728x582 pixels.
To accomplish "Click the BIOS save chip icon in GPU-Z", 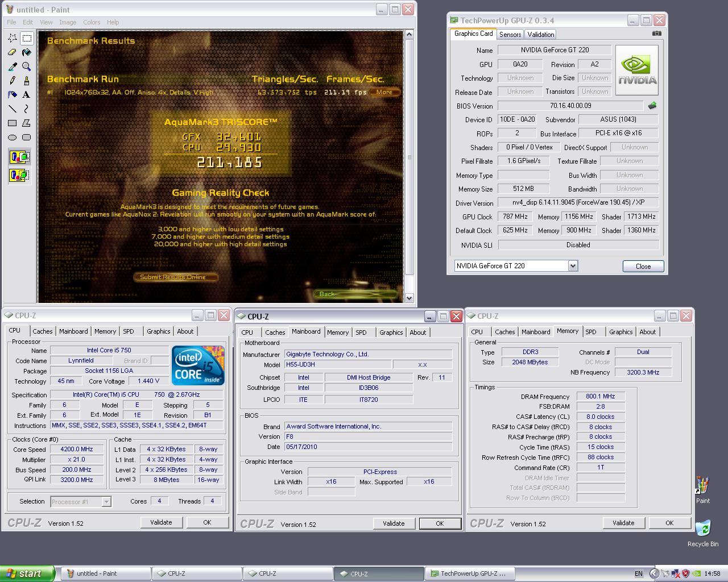I will 652,106.
